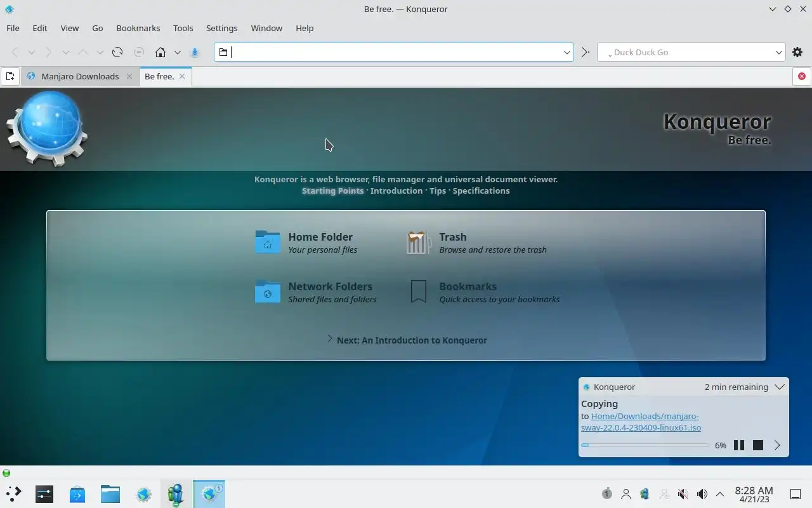Open the File menu
812x508 pixels.
(x=13, y=28)
